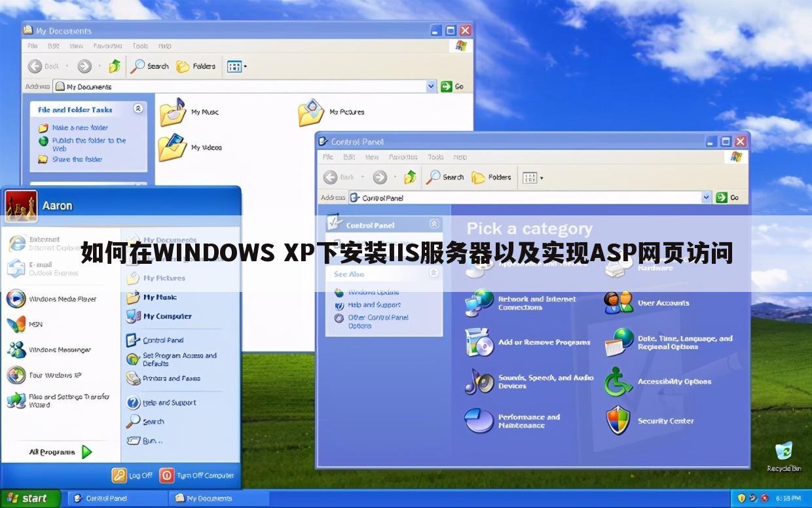This screenshot has height=508, width=812.
Task: Open Set Program Access and Defaults
Action: tap(172, 359)
